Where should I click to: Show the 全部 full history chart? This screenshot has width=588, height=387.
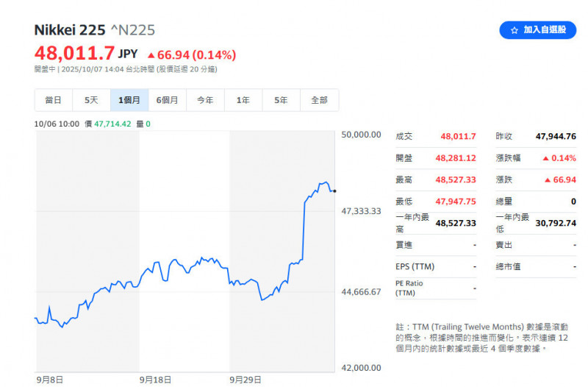point(320,100)
